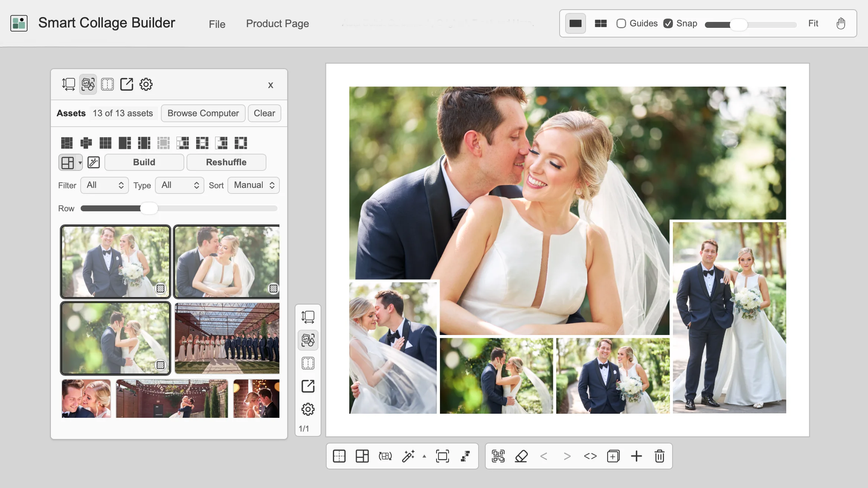The image size is (868, 488).
Task: Click the side toolbar column layout icon
Action: pyautogui.click(x=308, y=363)
